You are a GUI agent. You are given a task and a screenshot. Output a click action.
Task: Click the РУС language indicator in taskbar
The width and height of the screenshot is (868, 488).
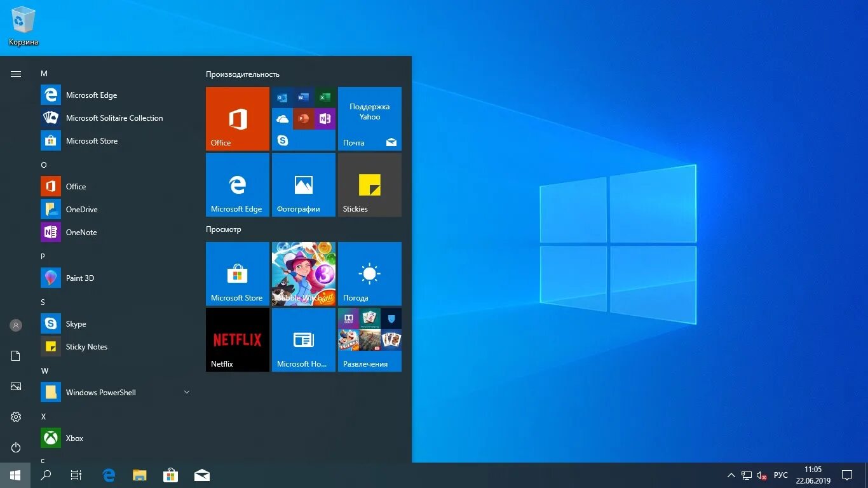[780, 475]
